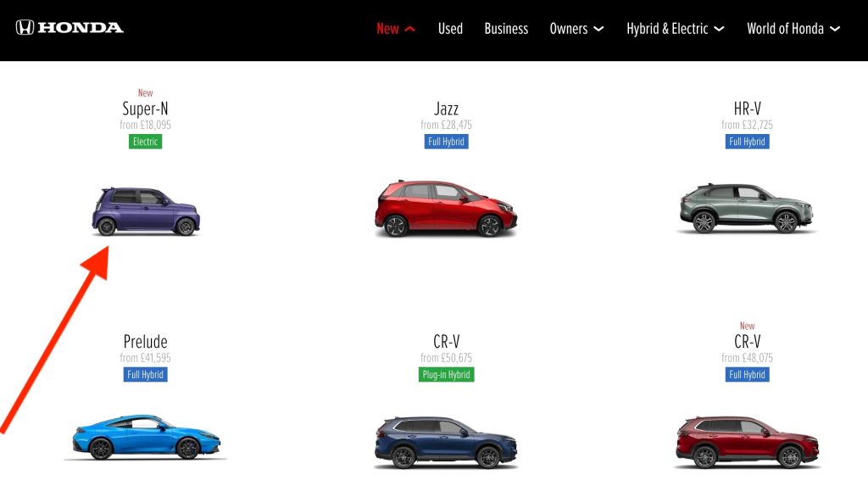Screen dimensions: 868x486
Task: Expand the World of Honda dropdown
Action: click(793, 29)
